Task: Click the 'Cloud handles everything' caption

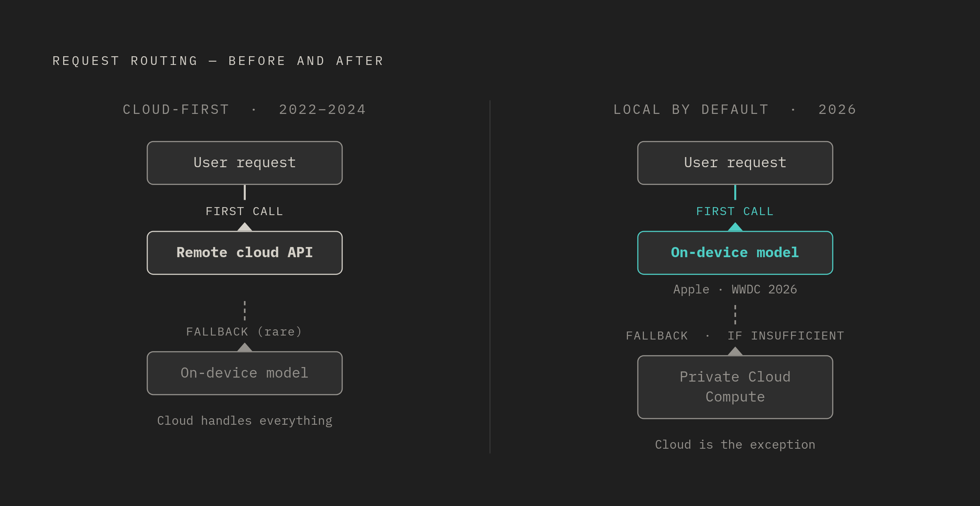Action: [245, 420]
